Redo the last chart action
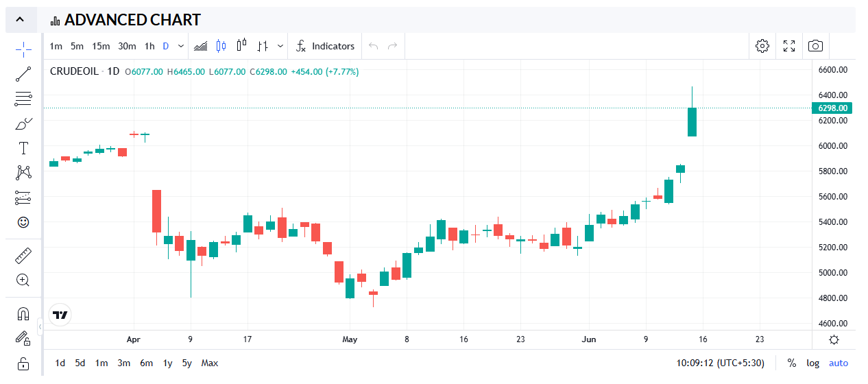Viewport: 868px width, 384px height. click(x=393, y=46)
